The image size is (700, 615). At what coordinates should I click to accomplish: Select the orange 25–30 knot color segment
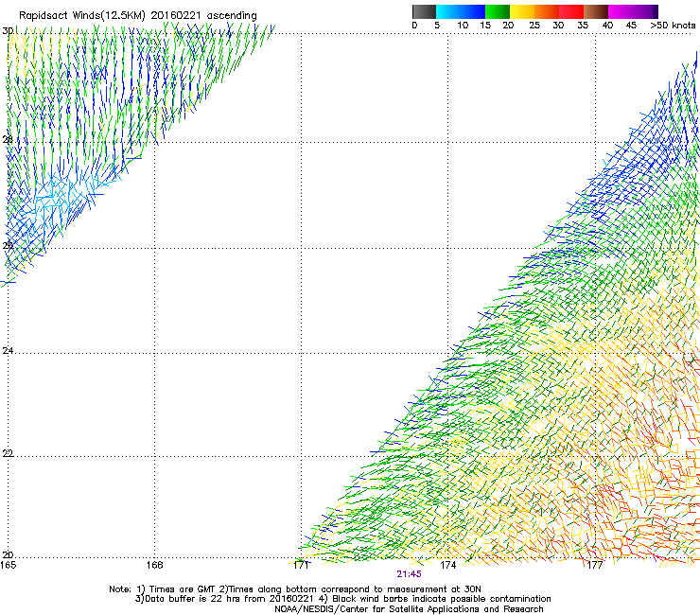point(547,11)
